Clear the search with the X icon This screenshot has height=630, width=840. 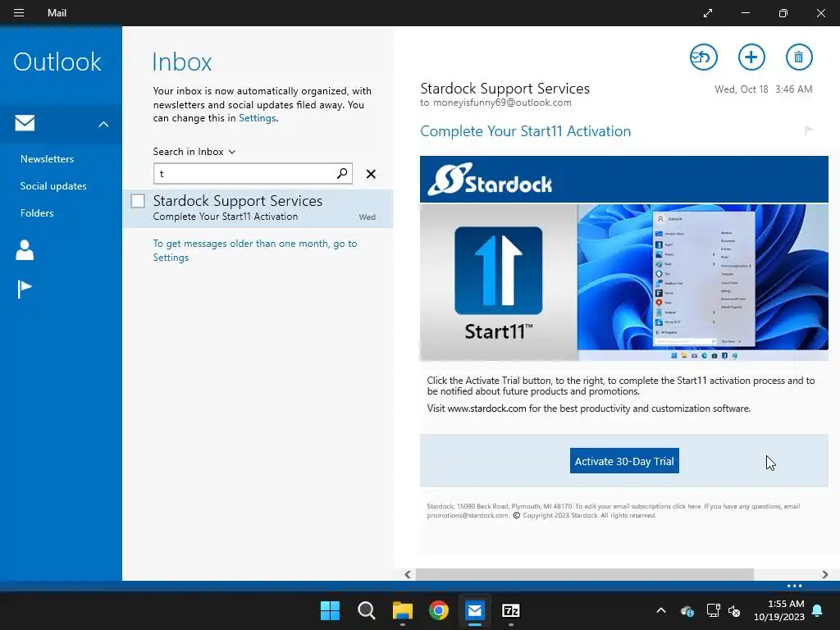tap(371, 174)
